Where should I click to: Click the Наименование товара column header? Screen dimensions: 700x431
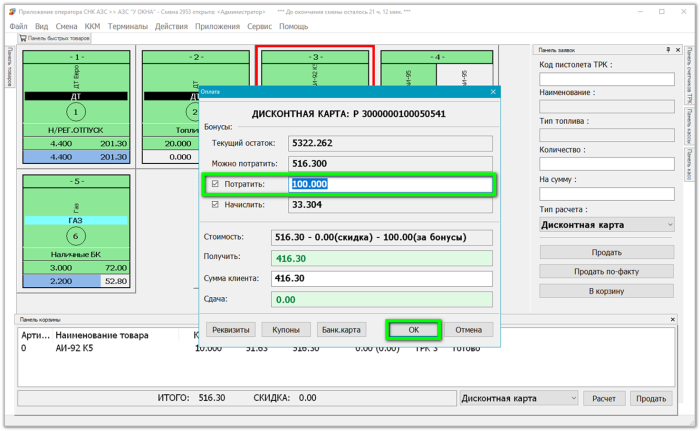[102, 335]
